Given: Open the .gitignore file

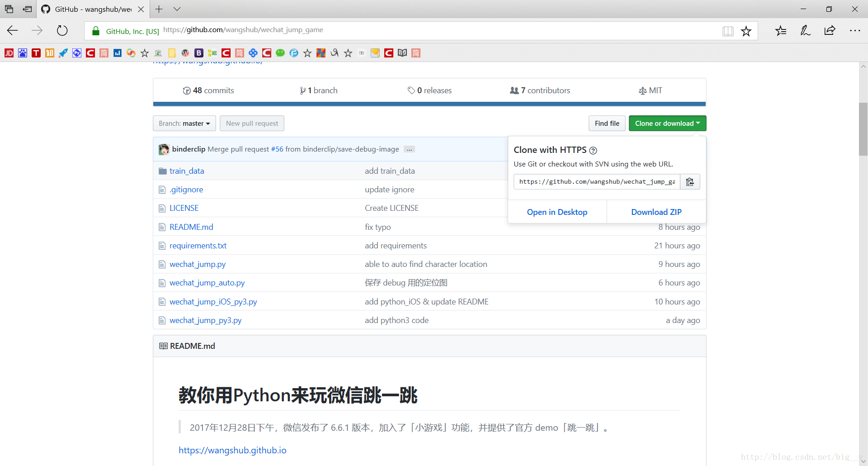Looking at the screenshot, I should [x=186, y=190].
